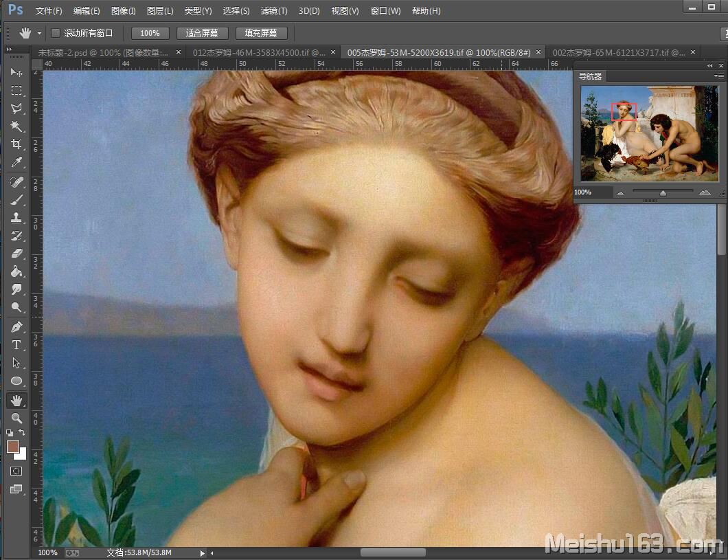
Task: Open the foreground color swatch
Action: 12,446
